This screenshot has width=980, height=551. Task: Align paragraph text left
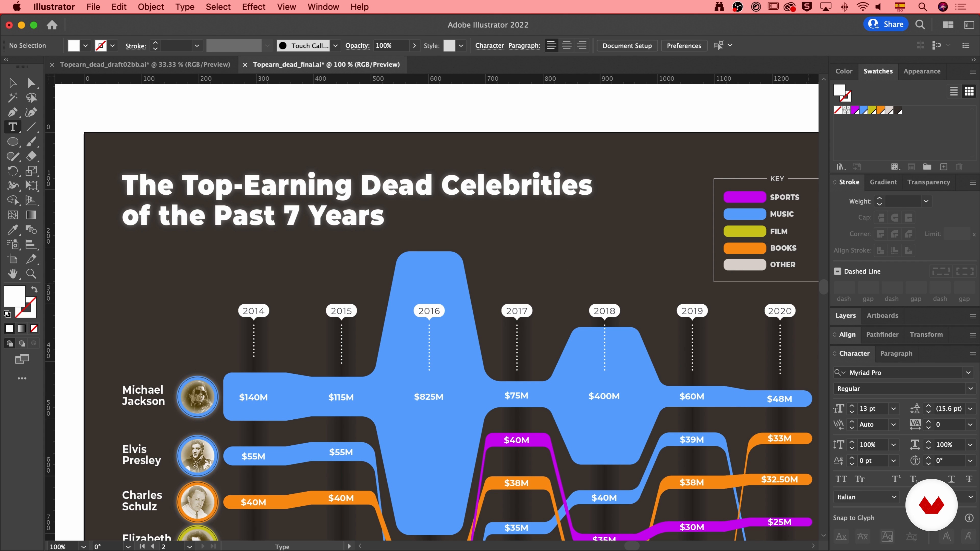[551, 46]
